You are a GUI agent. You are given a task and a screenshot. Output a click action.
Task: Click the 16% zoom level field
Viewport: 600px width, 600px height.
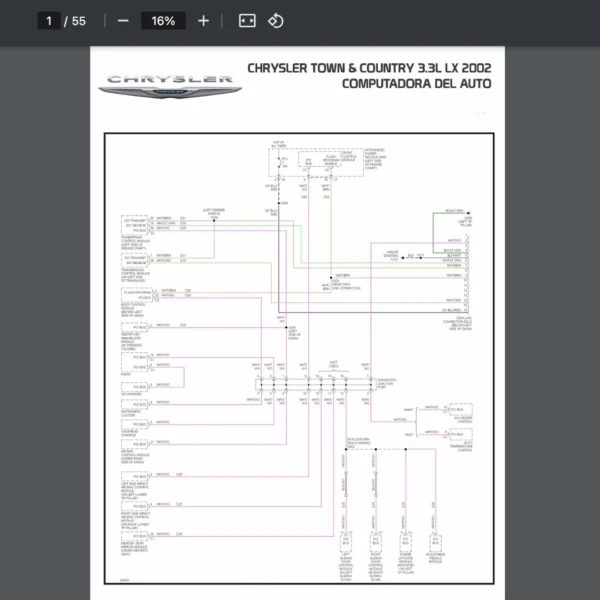(x=163, y=21)
